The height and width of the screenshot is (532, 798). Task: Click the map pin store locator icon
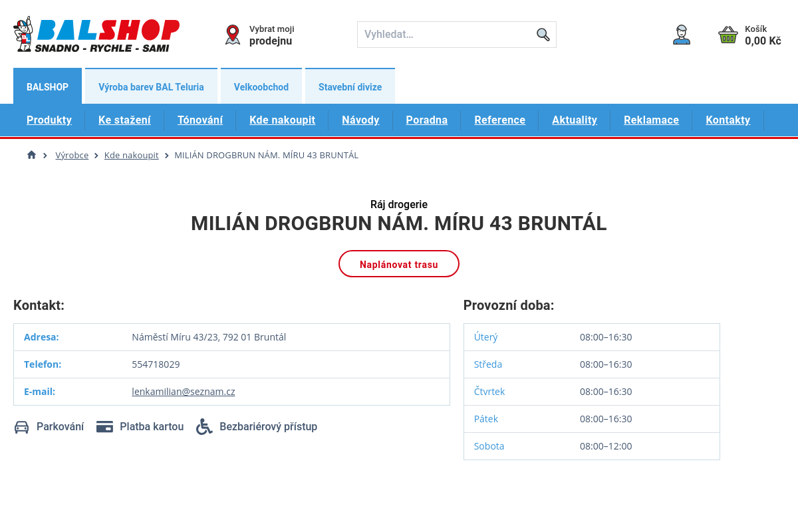(233, 35)
